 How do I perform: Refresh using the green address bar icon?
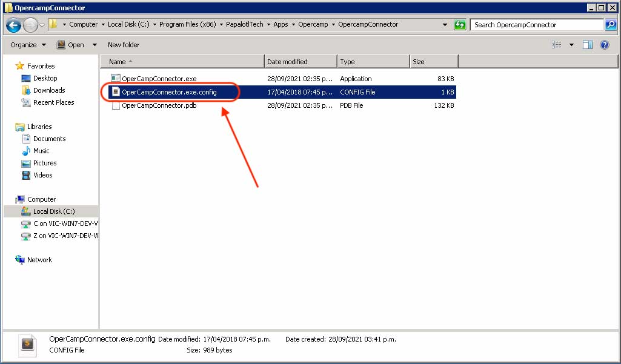460,25
